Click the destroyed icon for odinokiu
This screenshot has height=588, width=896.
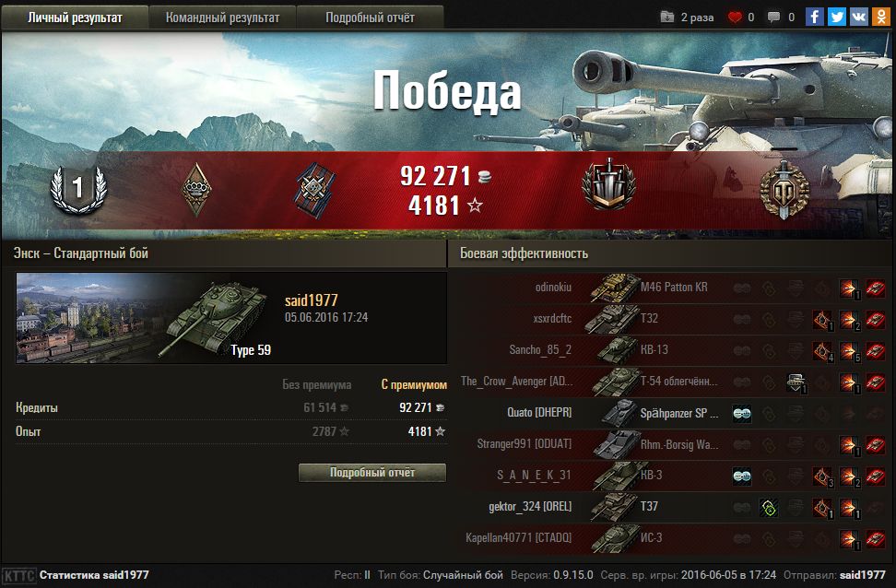coord(876,288)
